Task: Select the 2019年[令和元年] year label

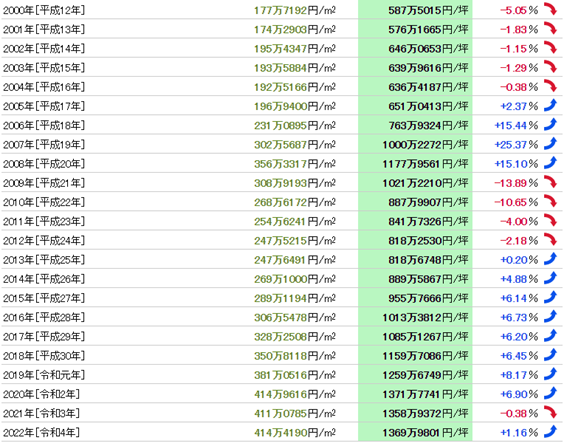Action: [44, 375]
